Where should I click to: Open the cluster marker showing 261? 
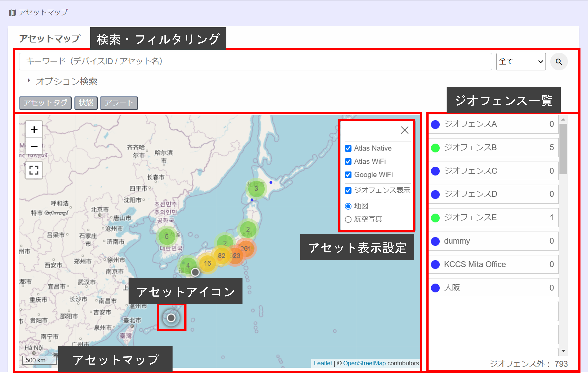tap(246, 248)
